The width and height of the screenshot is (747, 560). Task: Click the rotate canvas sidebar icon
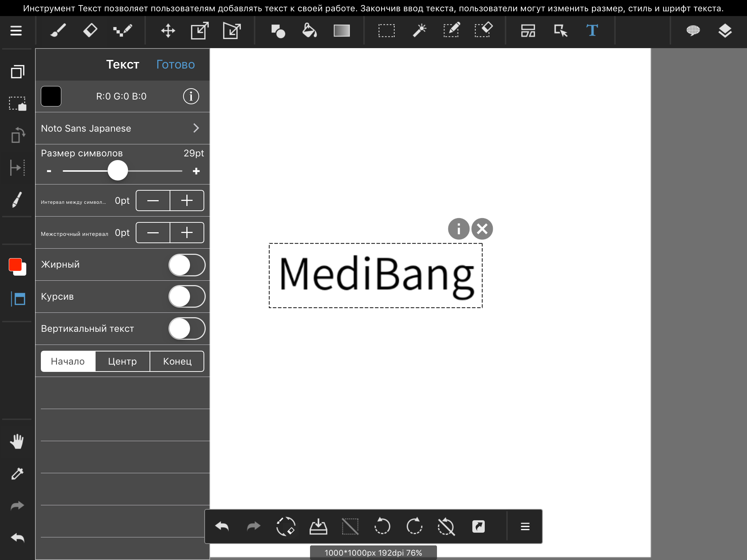[18, 135]
